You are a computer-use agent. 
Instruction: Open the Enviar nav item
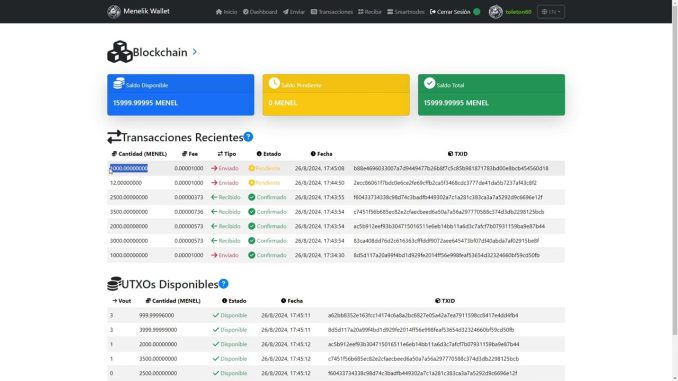[294, 12]
